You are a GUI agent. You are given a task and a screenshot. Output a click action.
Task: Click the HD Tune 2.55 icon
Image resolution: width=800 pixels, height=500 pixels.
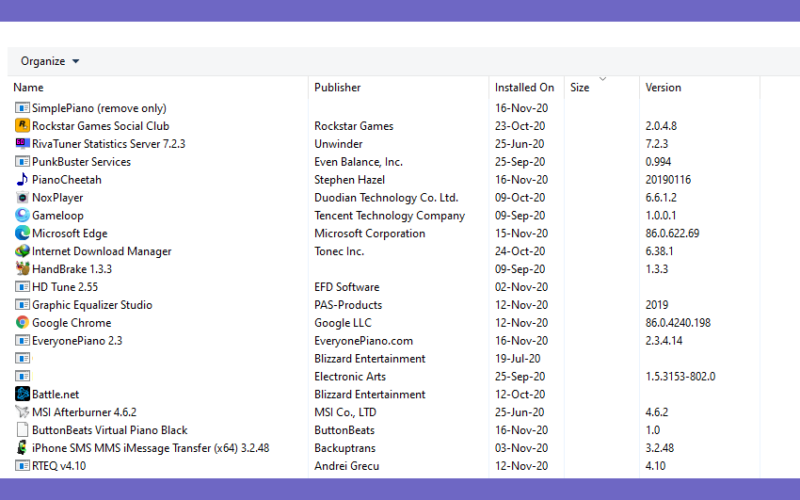click(22, 287)
